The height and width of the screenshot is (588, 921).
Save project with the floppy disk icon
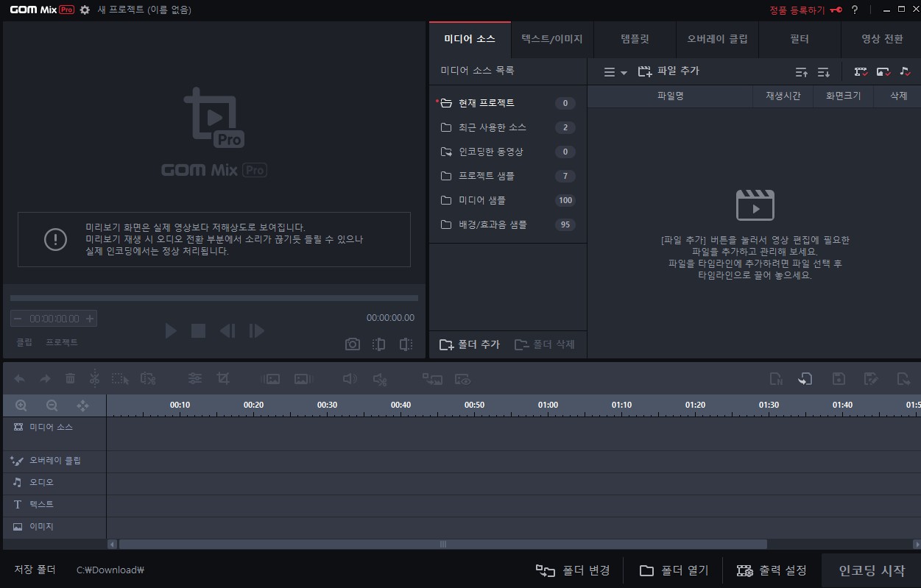[839, 379]
